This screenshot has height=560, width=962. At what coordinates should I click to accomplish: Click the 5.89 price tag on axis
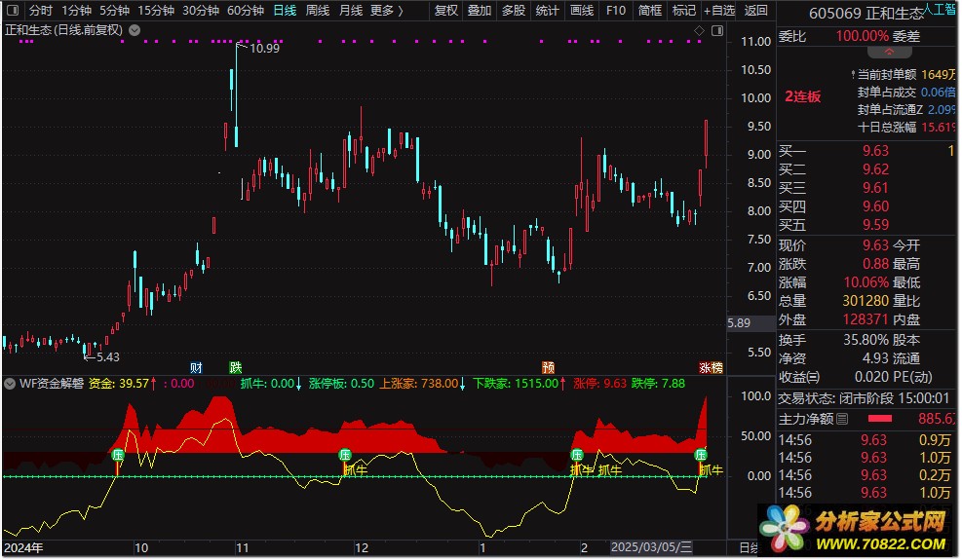point(739,322)
